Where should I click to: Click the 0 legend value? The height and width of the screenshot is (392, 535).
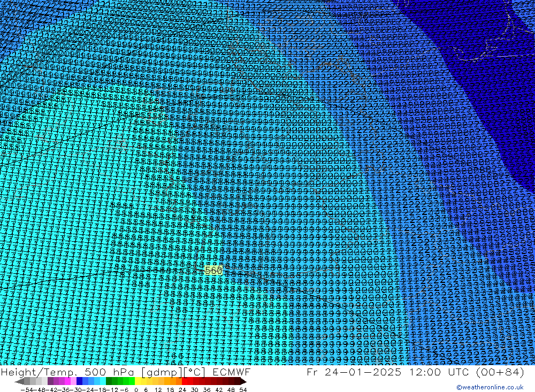pos(136,389)
